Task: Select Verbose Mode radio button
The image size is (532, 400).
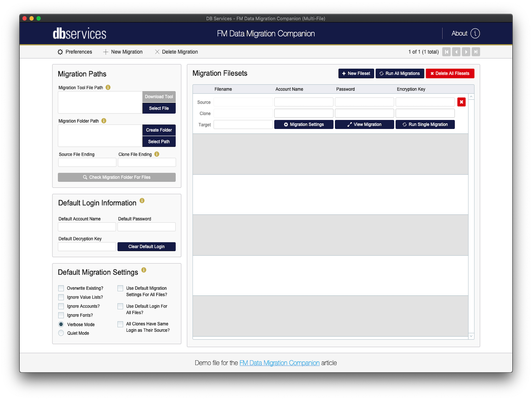Action: [x=61, y=324]
